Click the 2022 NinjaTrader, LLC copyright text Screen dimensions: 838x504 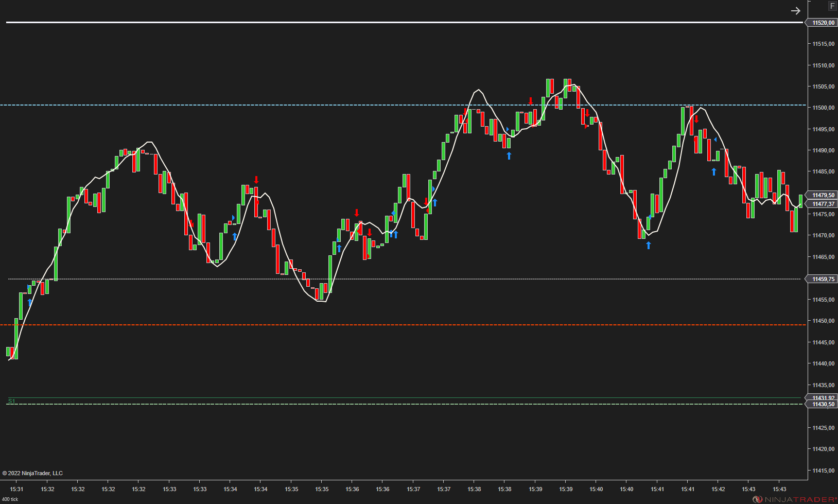tap(32, 473)
